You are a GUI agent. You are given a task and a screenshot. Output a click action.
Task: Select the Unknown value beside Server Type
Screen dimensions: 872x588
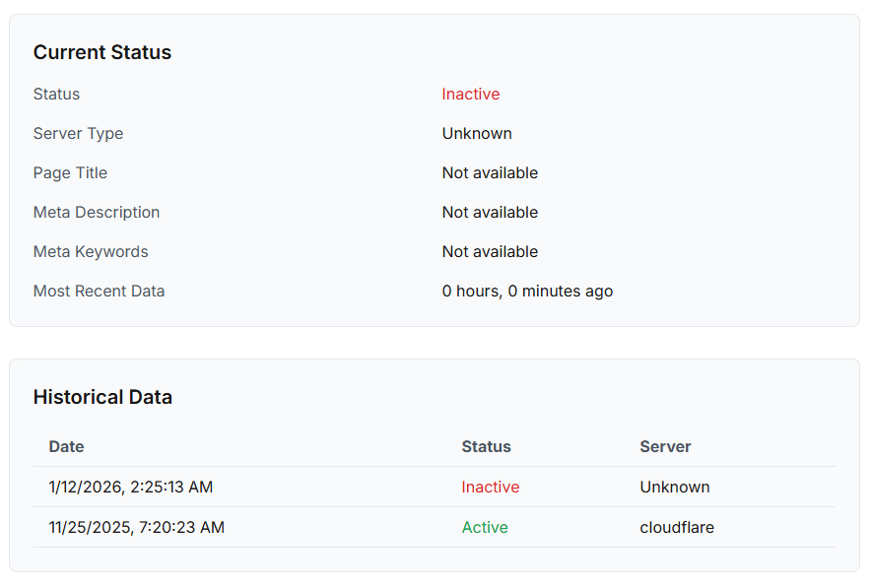[x=476, y=134]
